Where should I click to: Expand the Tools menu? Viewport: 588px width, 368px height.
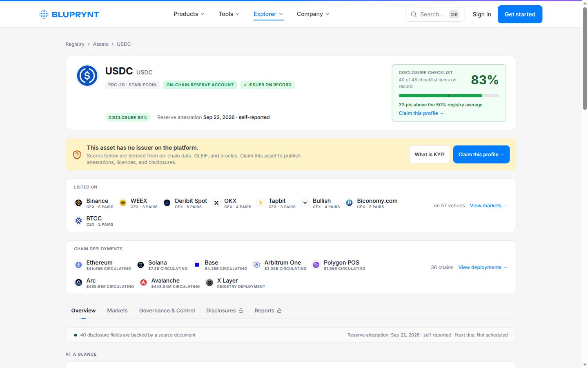[229, 14]
